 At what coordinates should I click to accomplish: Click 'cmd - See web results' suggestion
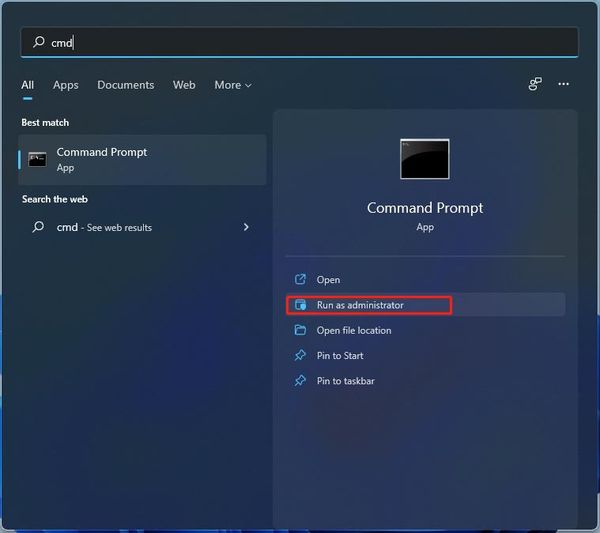click(104, 227)
